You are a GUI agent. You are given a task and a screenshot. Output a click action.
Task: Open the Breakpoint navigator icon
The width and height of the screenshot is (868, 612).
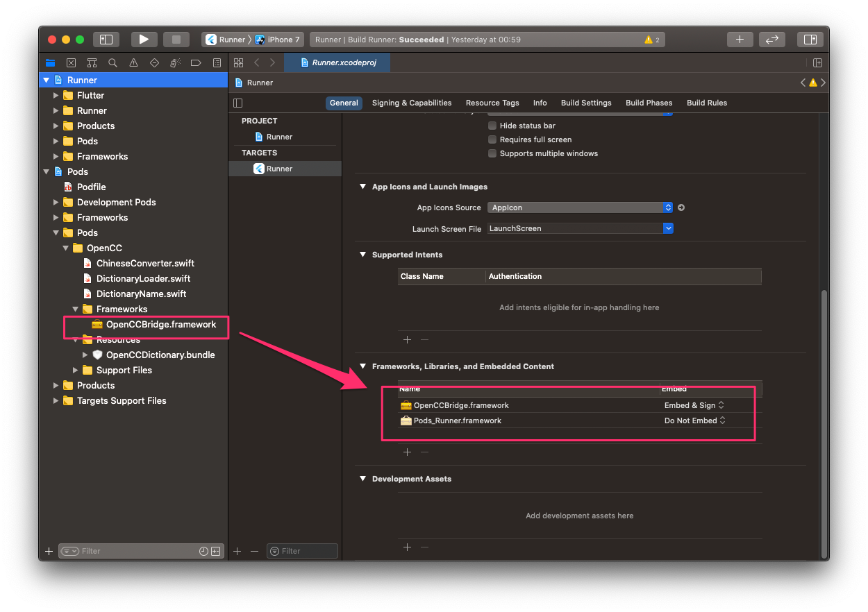point(196,62)
